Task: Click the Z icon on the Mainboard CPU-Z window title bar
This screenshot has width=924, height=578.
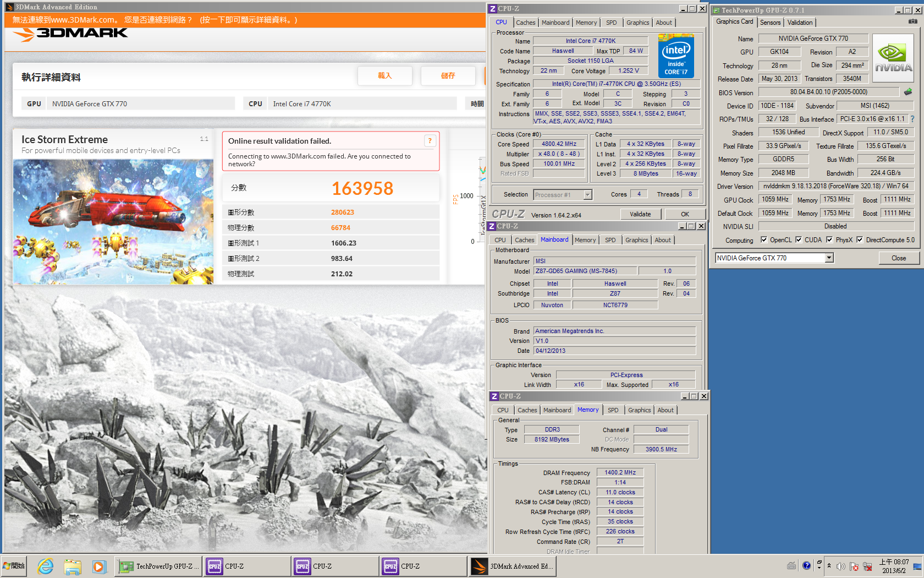Action: (x=492, y=226)
